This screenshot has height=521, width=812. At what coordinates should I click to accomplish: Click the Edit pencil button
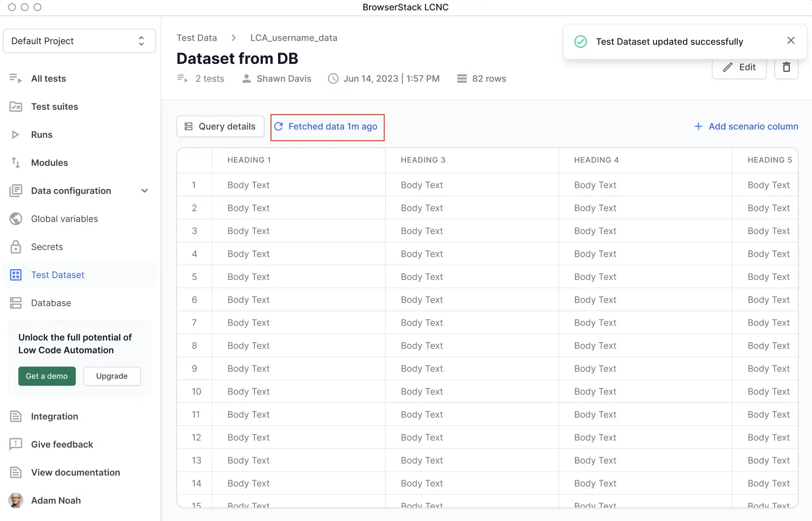click(x=739, y=67)
